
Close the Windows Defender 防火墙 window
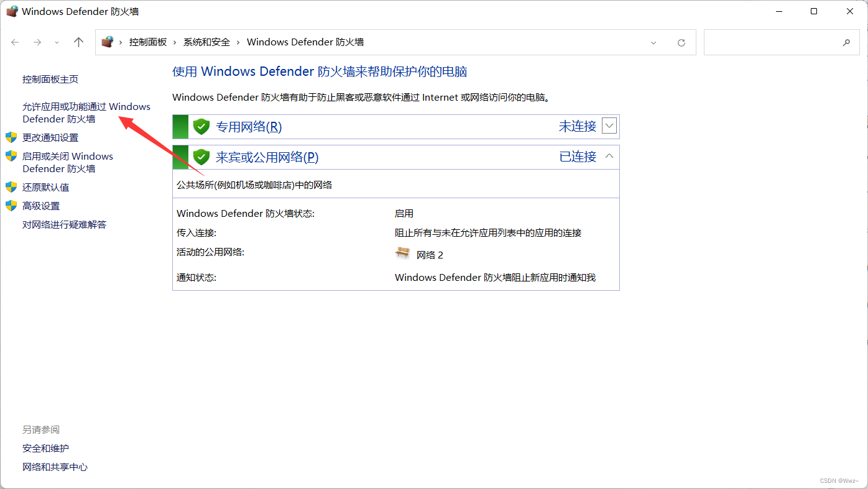tap(850, 11)
